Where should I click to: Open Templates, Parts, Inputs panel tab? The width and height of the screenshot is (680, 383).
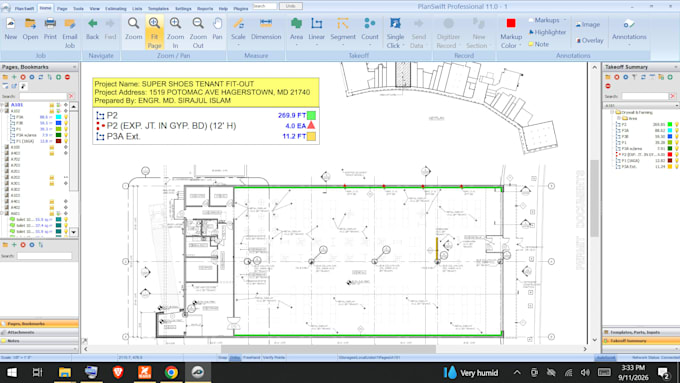pyautogui.click(x=641, y=332)
